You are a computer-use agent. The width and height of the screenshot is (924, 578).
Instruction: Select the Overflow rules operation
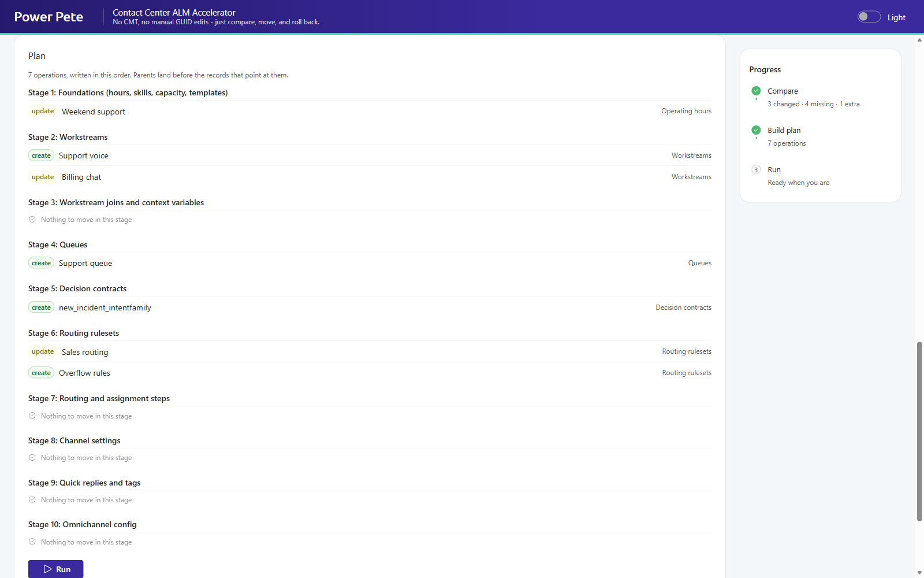(x=370, y=373)
